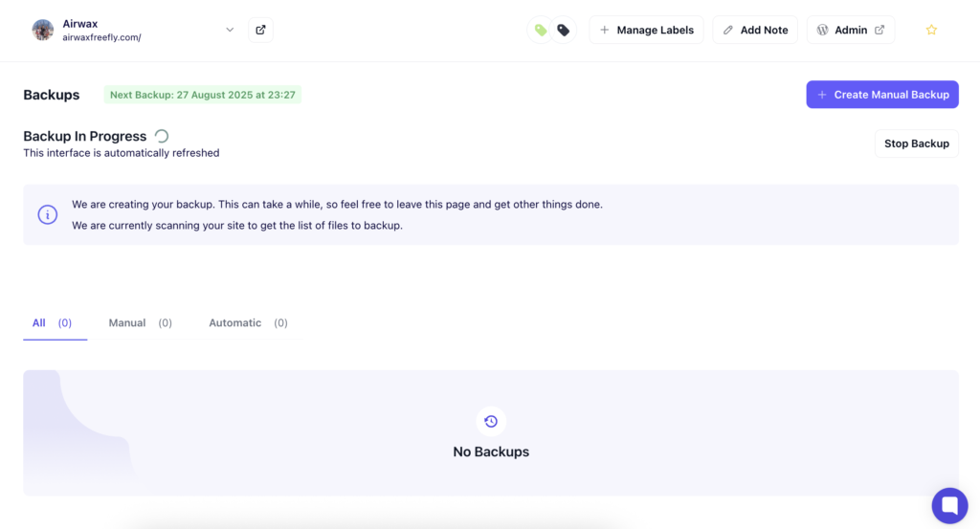Open WordPress Admin link
Screen dimensions: 980x529
point(851,30)
